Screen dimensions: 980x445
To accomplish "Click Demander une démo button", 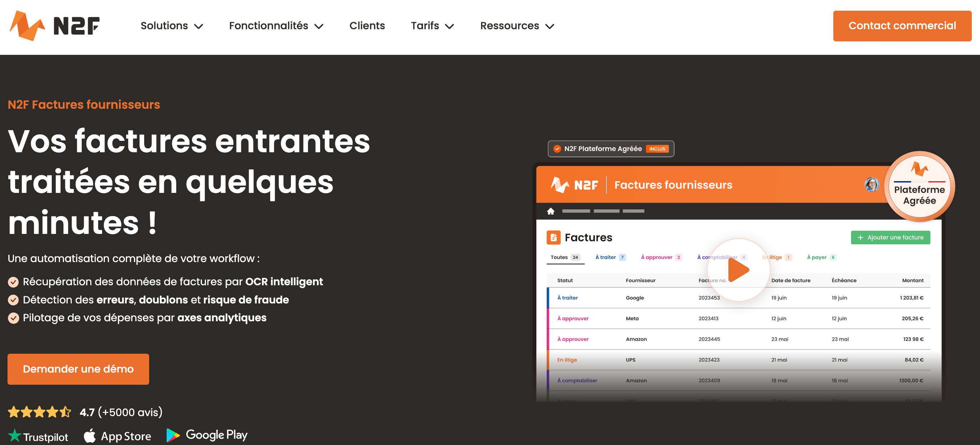I will tap(79, 369).
